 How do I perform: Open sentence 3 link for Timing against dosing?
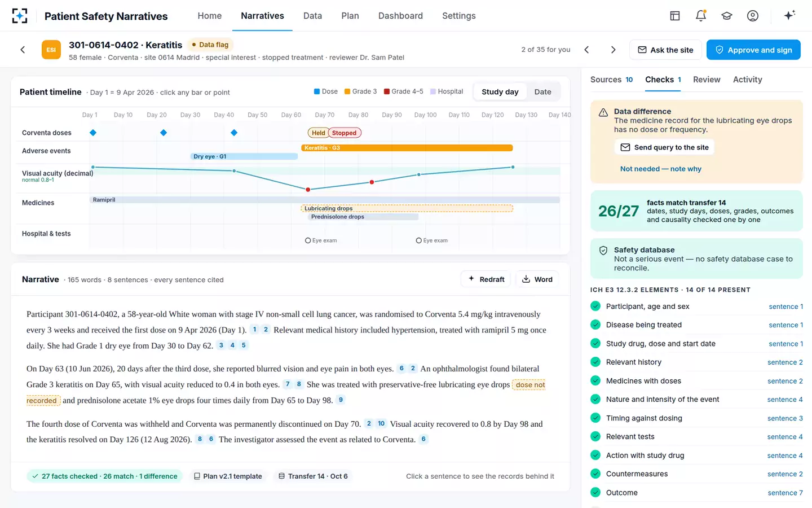[785, 418]
